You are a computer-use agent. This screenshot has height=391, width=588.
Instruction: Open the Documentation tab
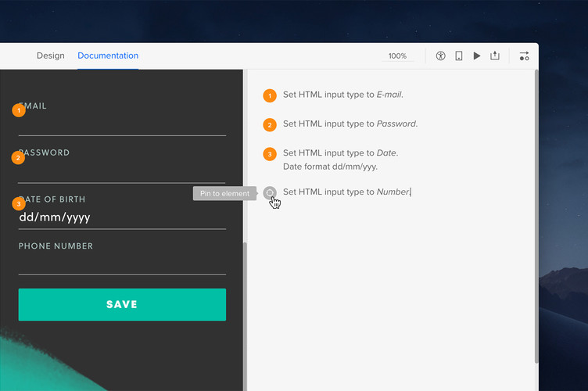pyautogui.click(x=108, y=56)
